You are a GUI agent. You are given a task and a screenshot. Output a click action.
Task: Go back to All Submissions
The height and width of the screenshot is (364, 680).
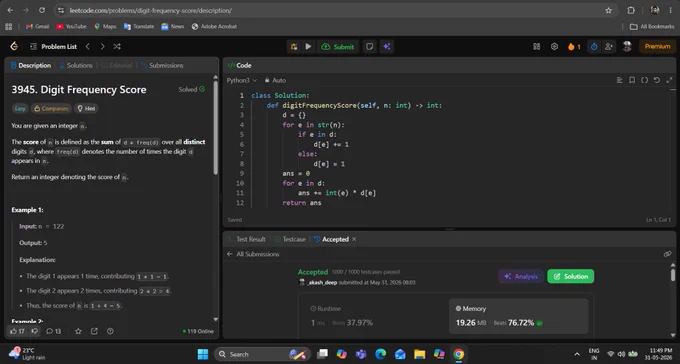(x=253, y=254)
